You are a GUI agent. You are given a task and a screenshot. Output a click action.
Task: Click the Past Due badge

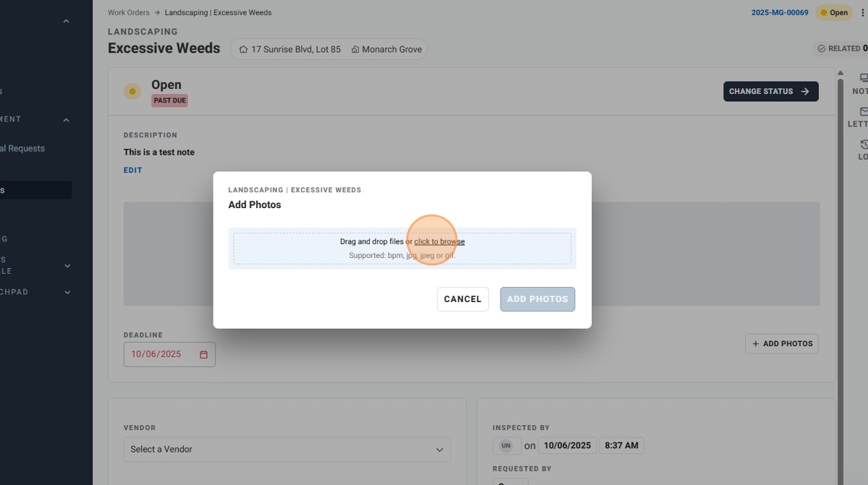pyautogui.click(x=169, y=100)
